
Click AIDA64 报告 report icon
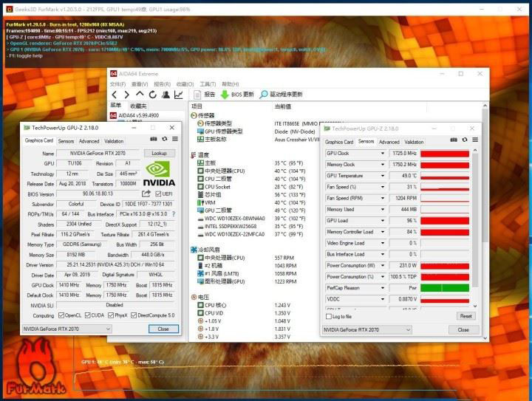click(x=197, y=95)
